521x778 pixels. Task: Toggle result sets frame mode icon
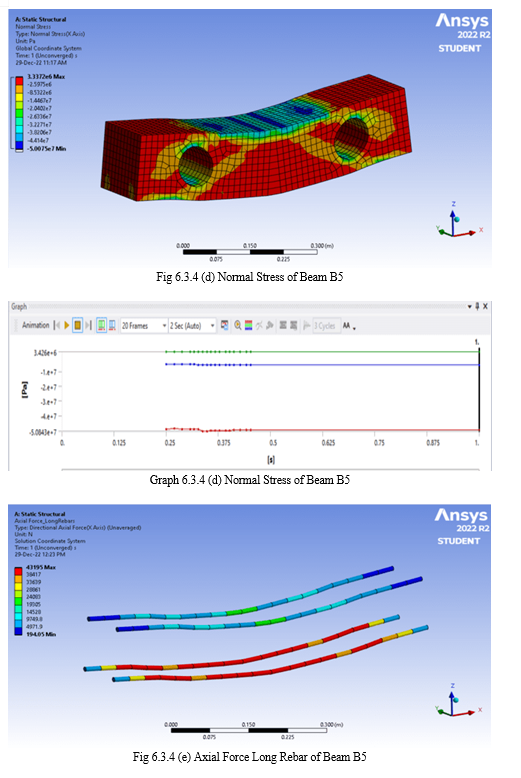tap(113, 325)
